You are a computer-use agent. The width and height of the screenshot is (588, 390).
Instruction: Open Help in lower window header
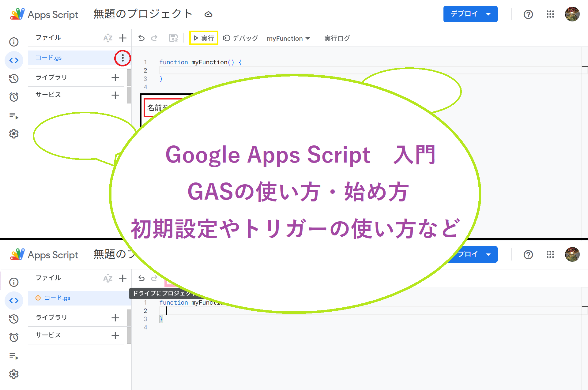click(528, 255)
